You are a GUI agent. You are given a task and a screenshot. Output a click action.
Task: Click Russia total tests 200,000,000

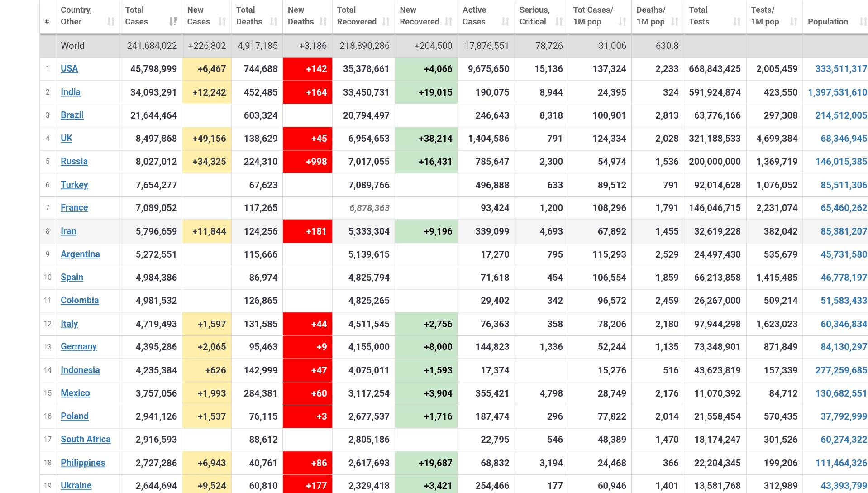click(x=715, y=162)
